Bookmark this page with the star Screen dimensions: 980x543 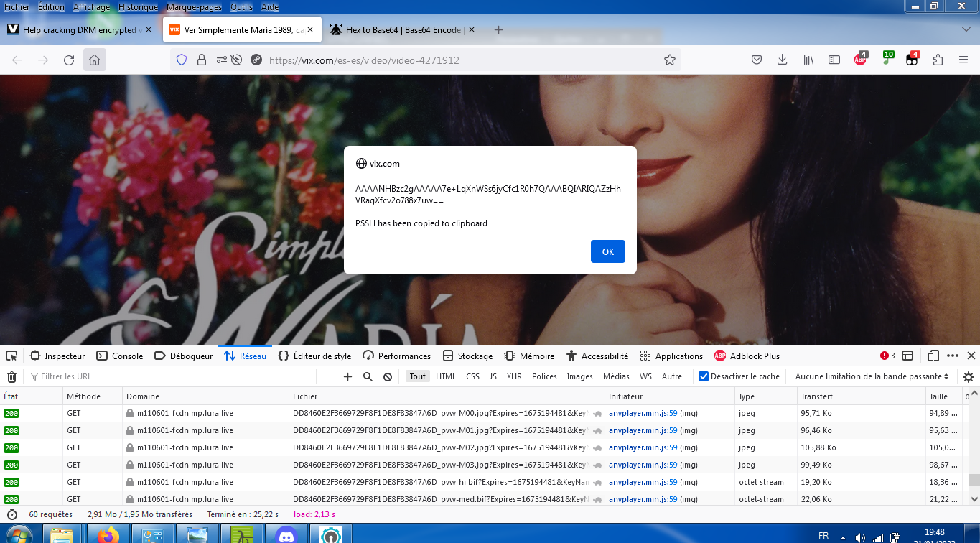pyautogui.click(x=670, y=60)
